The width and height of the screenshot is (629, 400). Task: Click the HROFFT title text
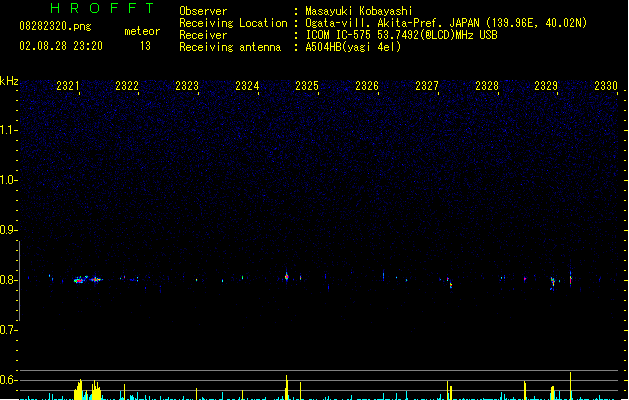(x=102, y=8)
